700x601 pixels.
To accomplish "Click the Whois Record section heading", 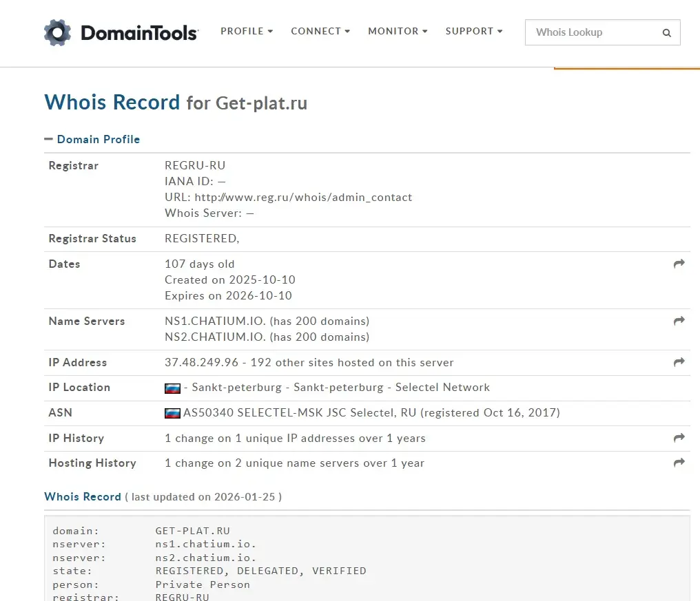I will (83, 496).
